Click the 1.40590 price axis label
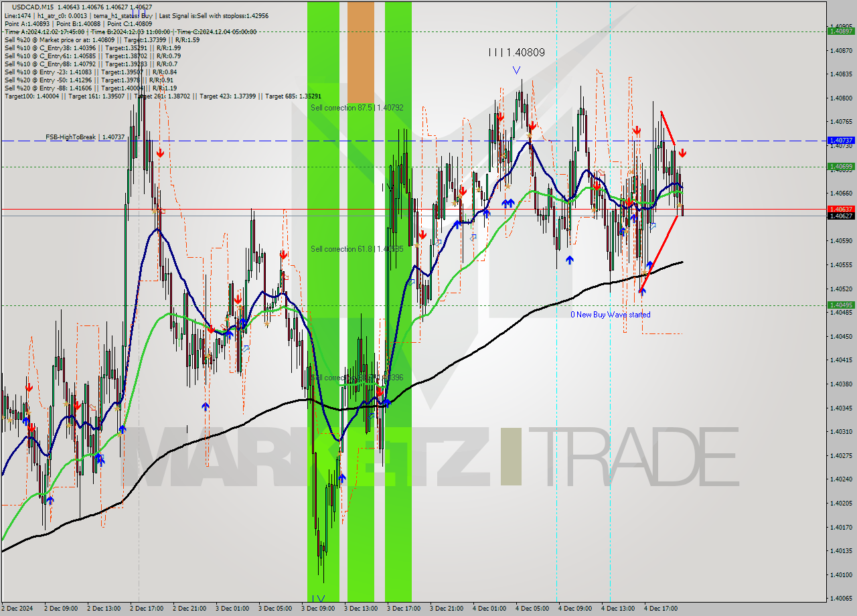This screenshot has width=857, height=616. (841, 240)
